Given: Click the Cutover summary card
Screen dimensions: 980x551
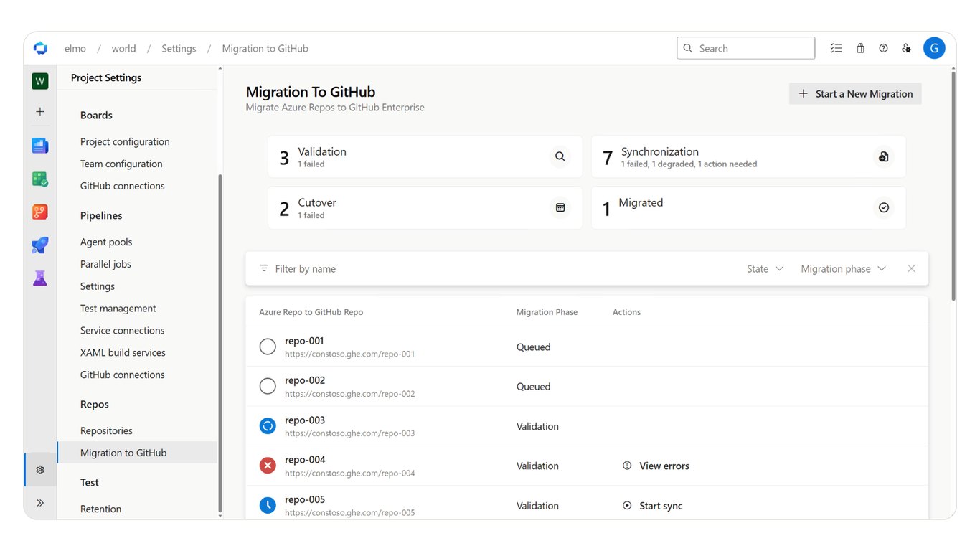Looking at the screenshot, I should pos(425,207).
